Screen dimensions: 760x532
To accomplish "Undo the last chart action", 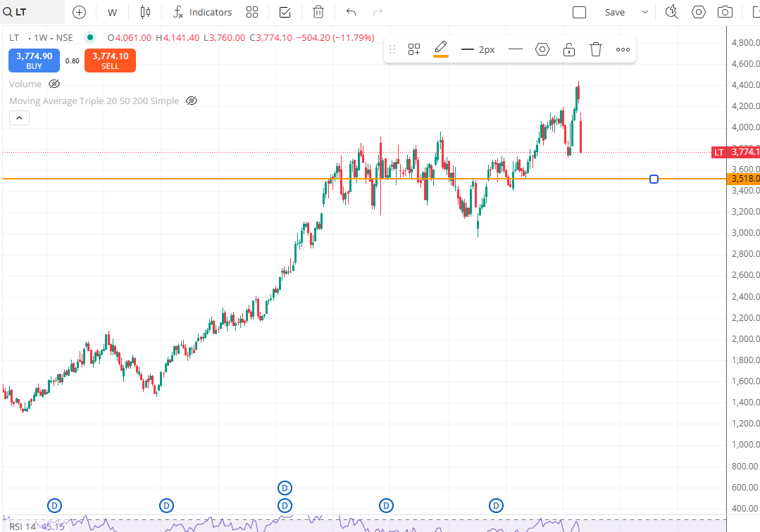I will pos(351,12).
